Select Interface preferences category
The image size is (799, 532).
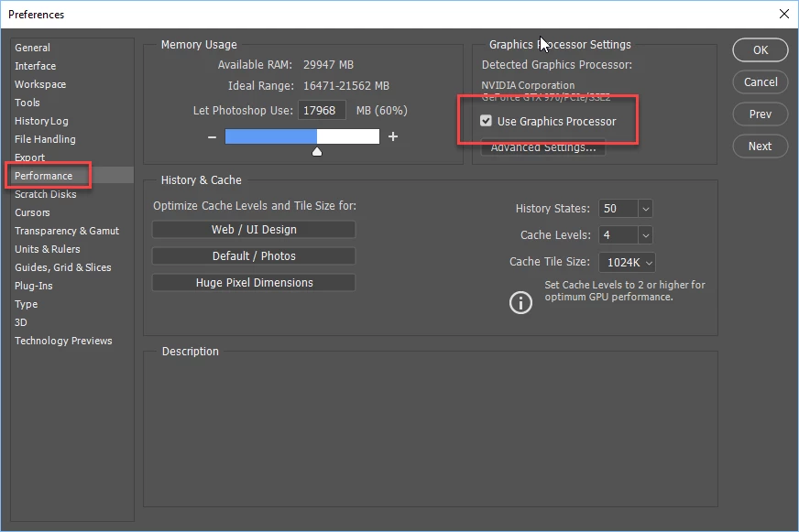[35, 66]
